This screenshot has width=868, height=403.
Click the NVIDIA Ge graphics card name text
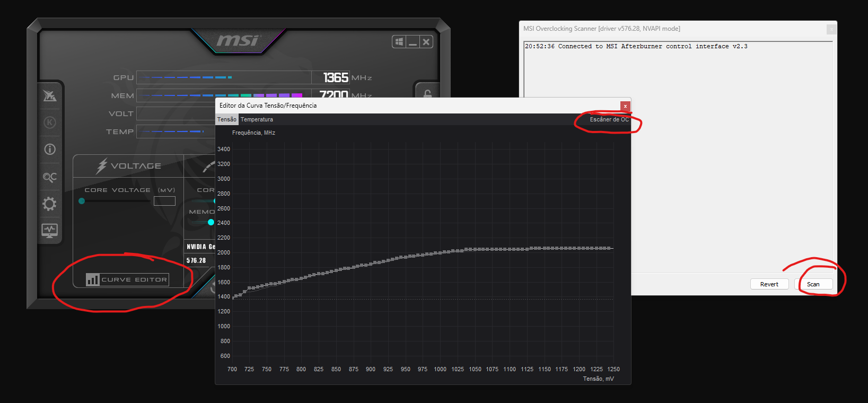(201, 247)
